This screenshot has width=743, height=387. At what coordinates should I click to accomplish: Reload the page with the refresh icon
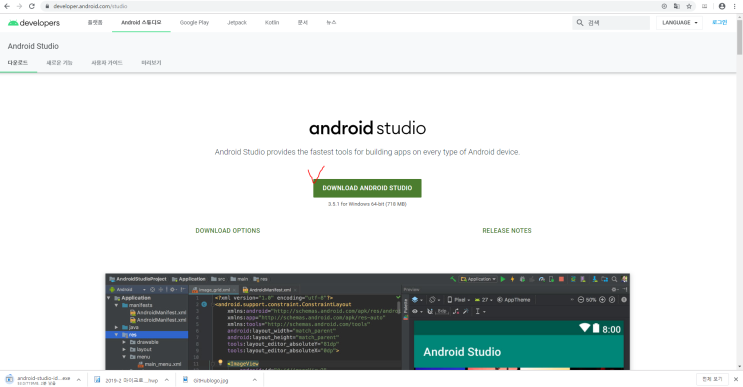[32, 6]
